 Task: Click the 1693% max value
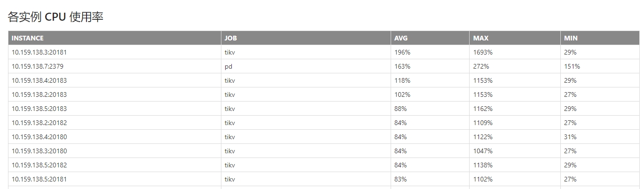pyautogui.click(x=483, y=52)
